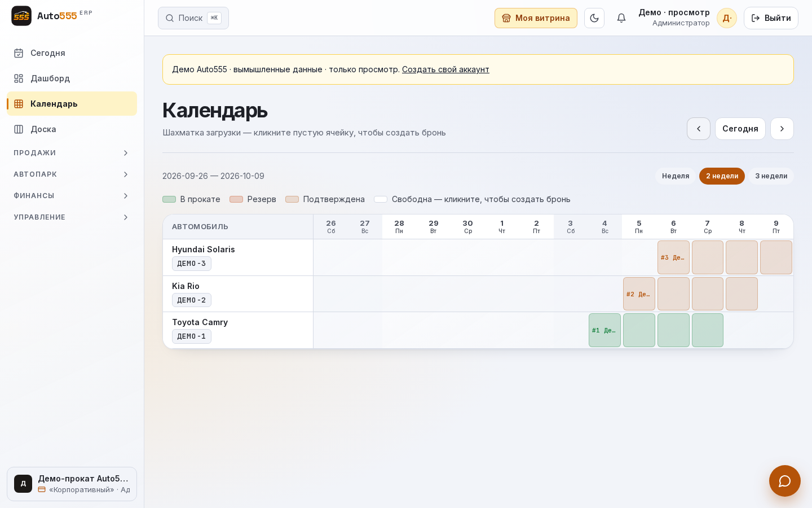Open the Демо-прокат company switcher
Image resolution: width=812 pixels, height=508 pixels.
(x=72, y=484)
